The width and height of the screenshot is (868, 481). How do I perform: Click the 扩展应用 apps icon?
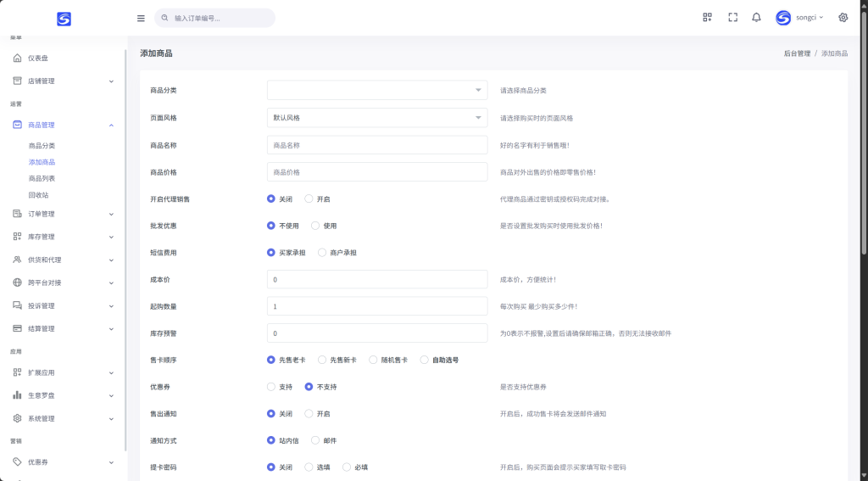click(17, 373)
